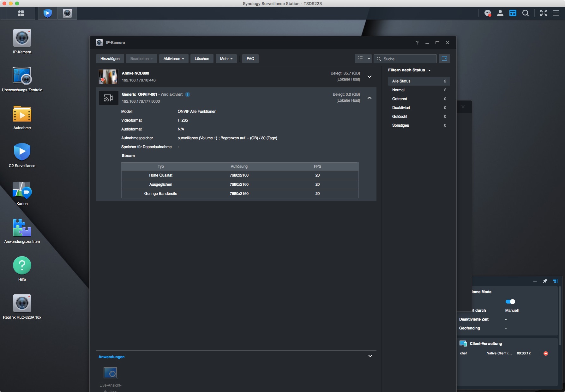Filter cameras by Normal status
The height and width of the screenshot is (392, 565).
419,90
